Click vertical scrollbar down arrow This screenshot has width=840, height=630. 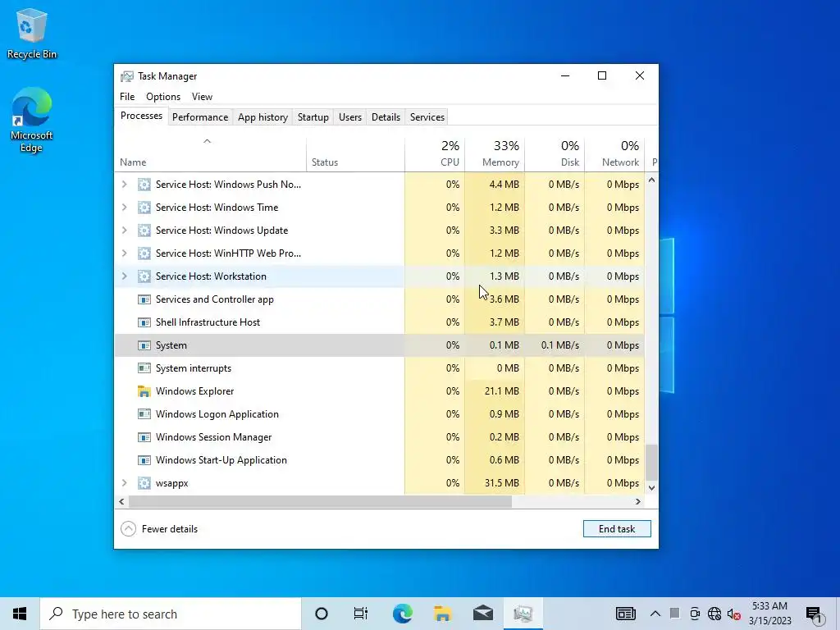[x=651, y=487]
